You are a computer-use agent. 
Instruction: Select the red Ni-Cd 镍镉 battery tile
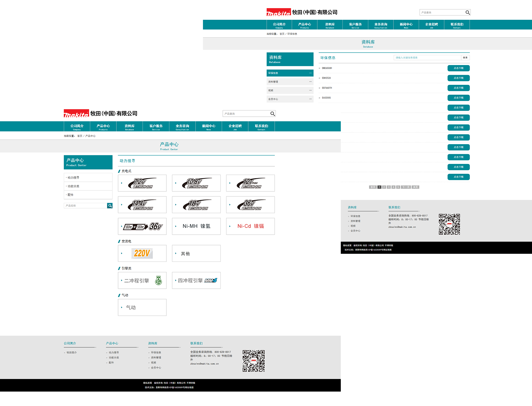coord(250,227)
